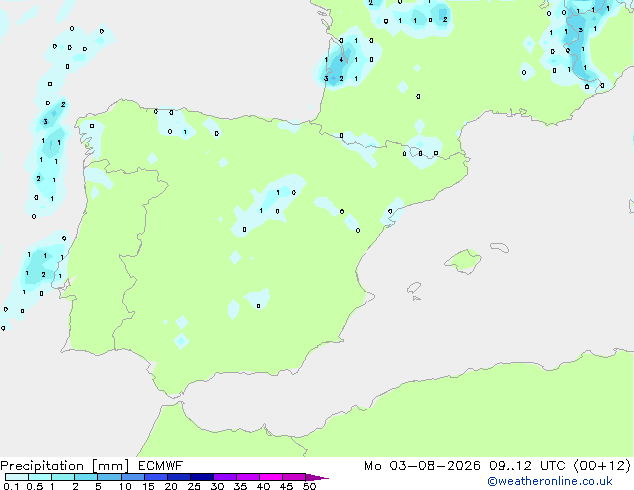Image resolution: width=634 pixels, height=490 pixels.
Task: Click the "35" legend scale label
Action: click(x=240, y=486)
